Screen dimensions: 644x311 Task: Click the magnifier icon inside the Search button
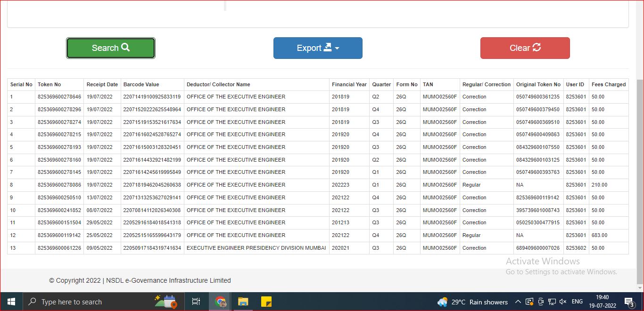tap(125, 48)
